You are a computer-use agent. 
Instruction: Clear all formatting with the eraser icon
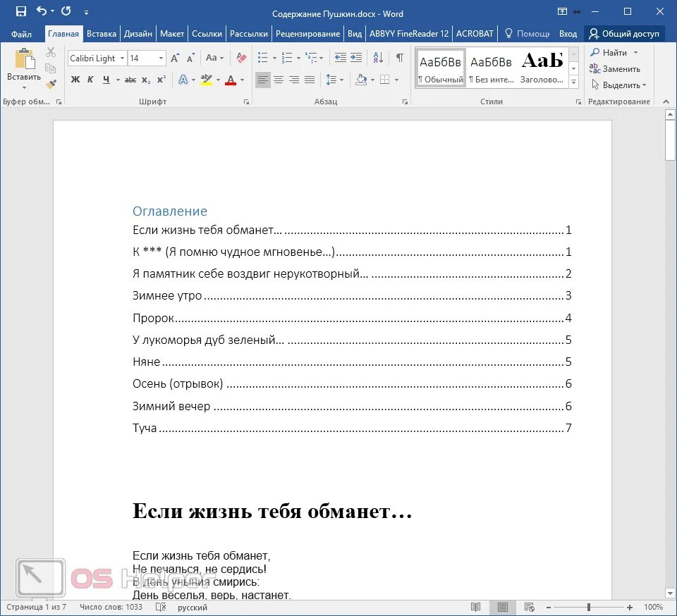pos(241,57)
